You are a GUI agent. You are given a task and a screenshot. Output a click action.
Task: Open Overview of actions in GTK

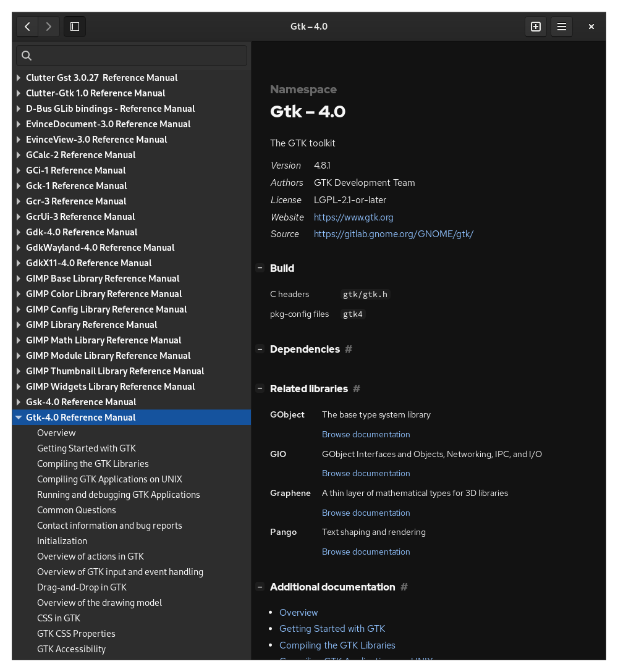[x=131, y=556]
